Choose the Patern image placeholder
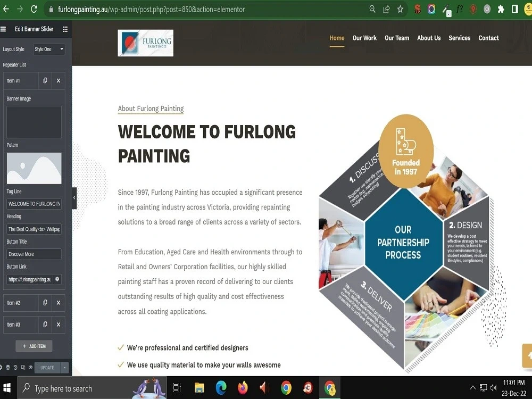532x399 pixels. pos(34,168)
